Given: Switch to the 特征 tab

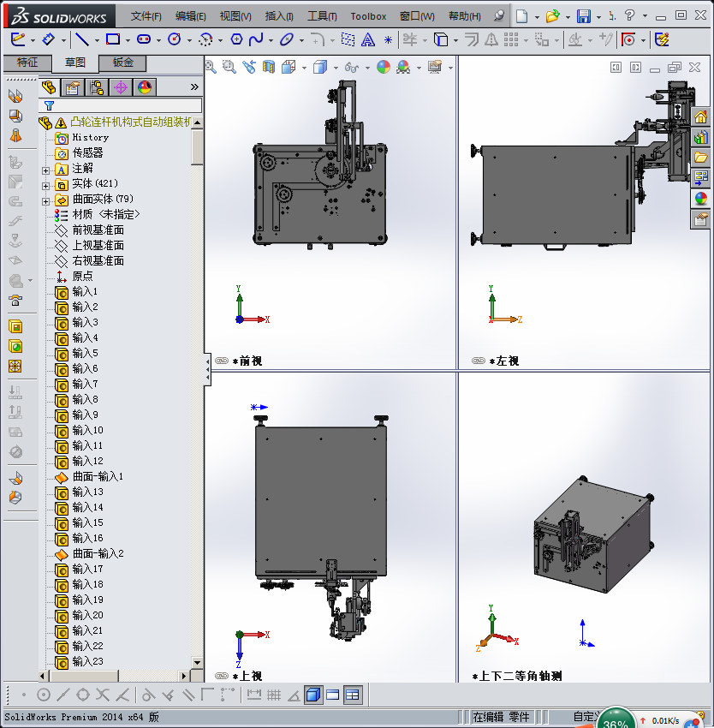Looking at the screenshot, I should [x=27, y=63].
